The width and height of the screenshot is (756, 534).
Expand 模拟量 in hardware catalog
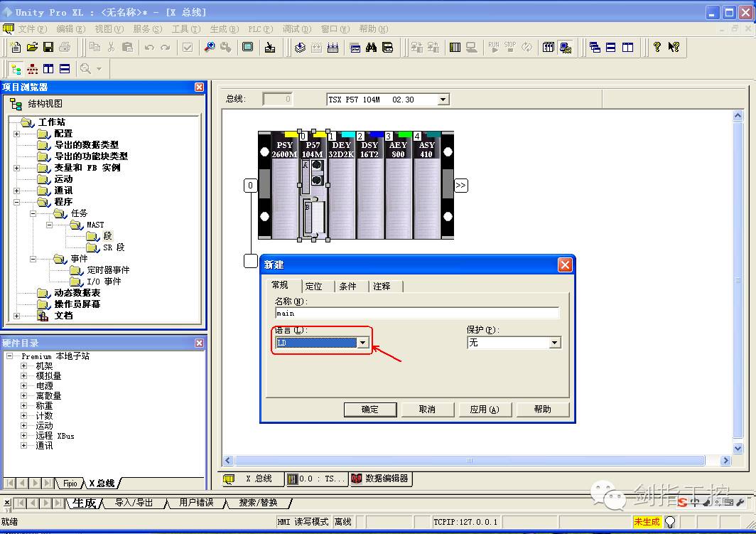point(23,375)
